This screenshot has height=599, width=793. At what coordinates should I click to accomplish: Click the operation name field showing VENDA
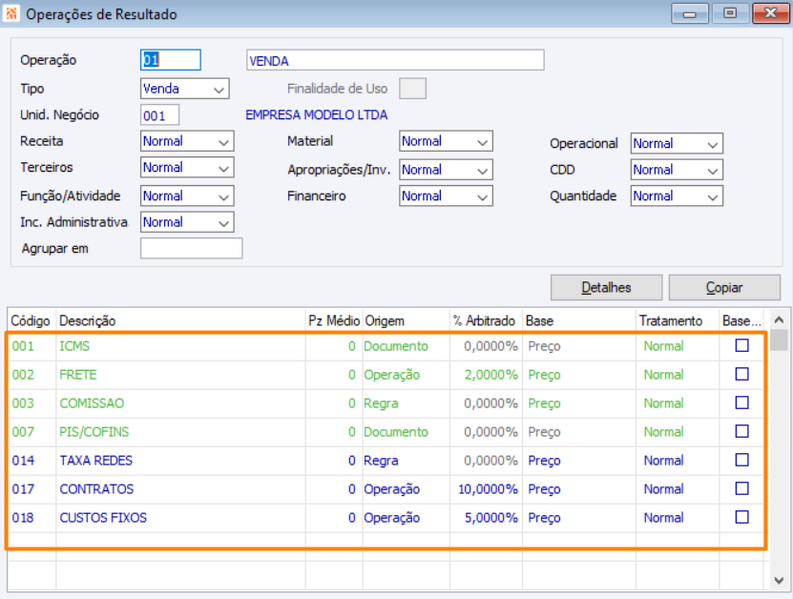click(395, 60)
